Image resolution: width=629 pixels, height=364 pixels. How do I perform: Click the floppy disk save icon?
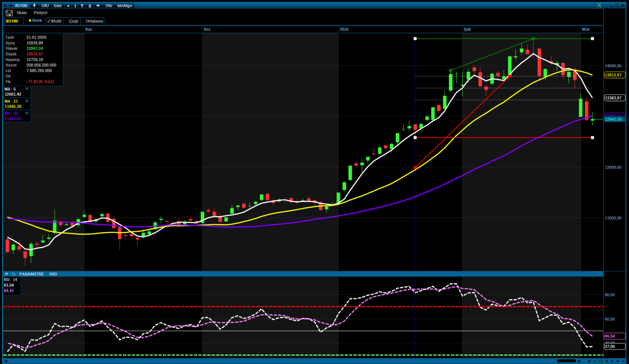coord(9,13)
